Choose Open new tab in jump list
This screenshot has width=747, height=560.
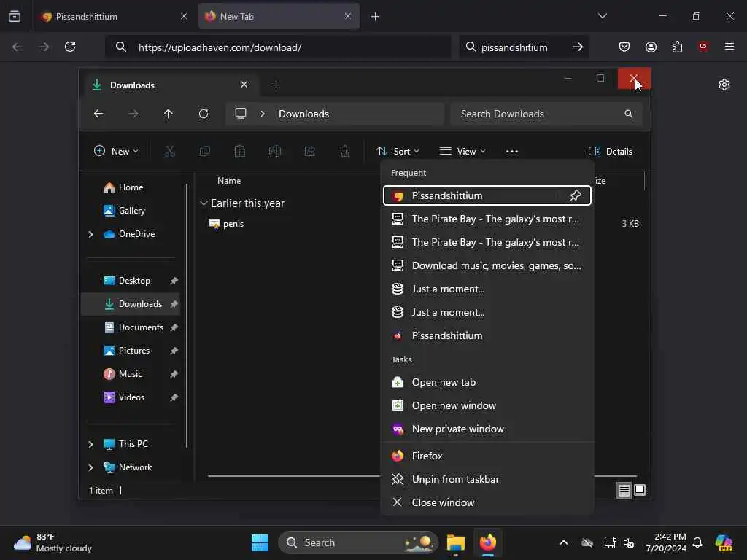487,382
